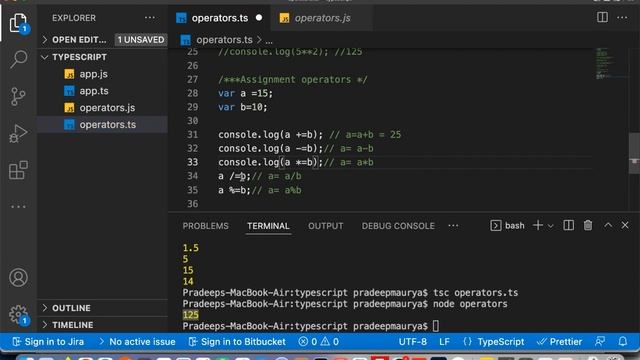Create a new terminal with plus icon
Viewport: 640px width, 360px height.
coord(538,225)
